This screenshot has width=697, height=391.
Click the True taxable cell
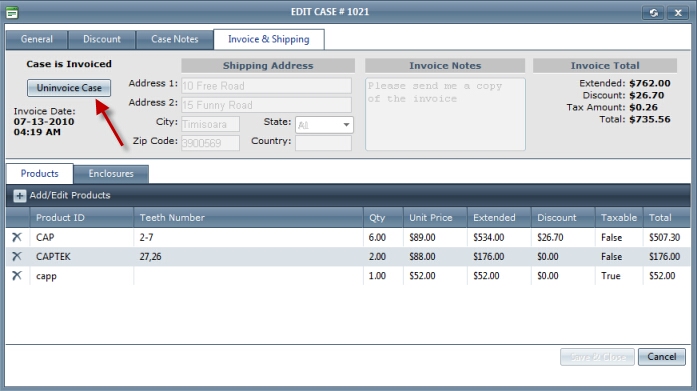[x=619, y=275]
